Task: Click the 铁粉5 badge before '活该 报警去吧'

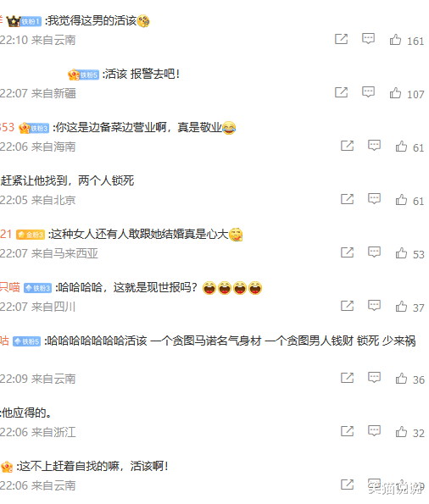Action: pos(88,75)
